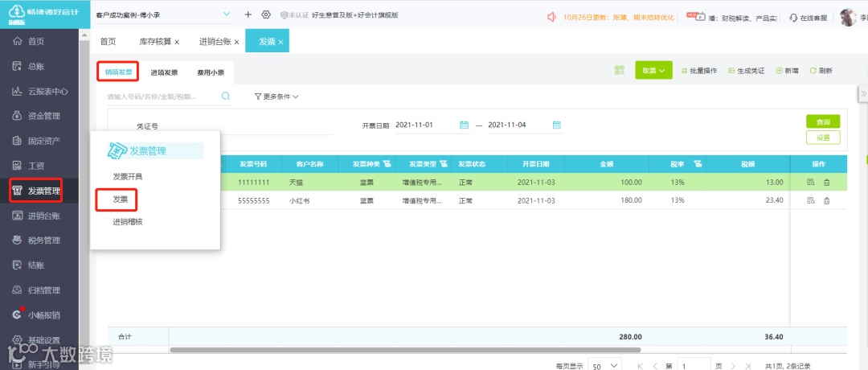Click the 刷新 refresh button
Viewport: 868px width, 370px height.
821,71
